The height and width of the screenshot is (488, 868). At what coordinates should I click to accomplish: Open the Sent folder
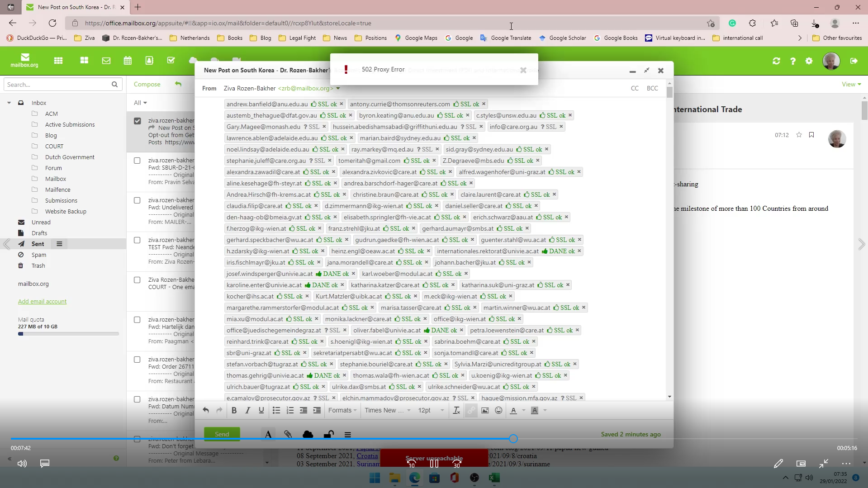coord(38,244)
